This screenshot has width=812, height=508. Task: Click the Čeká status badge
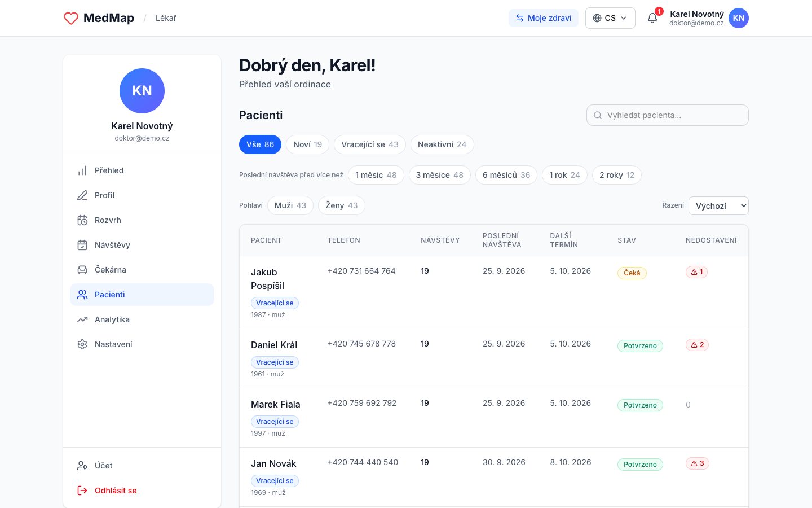tap(632, 273)
